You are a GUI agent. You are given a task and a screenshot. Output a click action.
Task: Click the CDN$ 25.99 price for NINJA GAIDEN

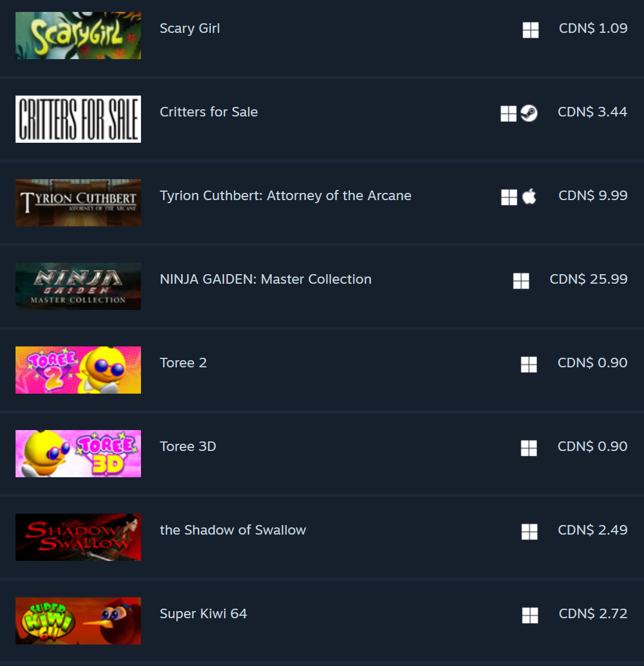(588, 279)
